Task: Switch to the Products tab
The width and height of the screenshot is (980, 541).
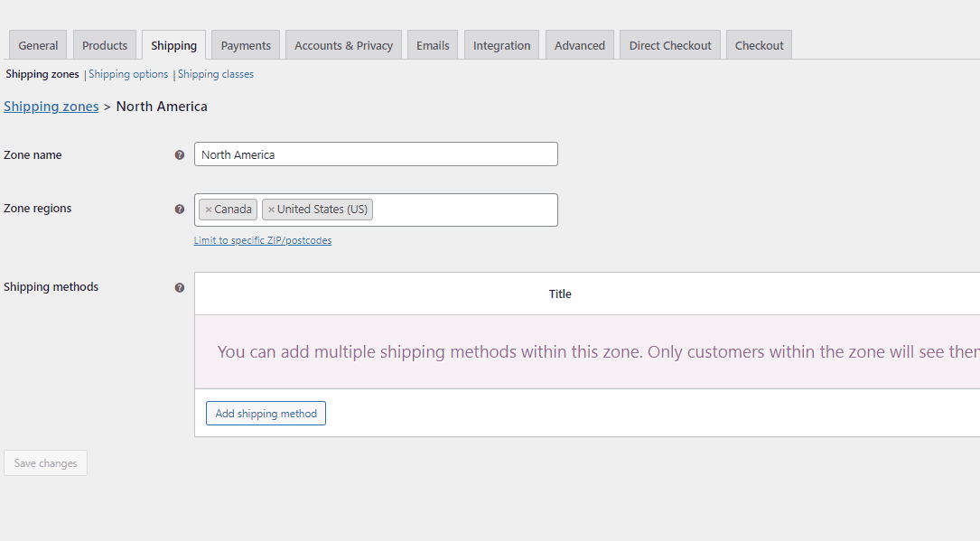Action: pos(105,45)
